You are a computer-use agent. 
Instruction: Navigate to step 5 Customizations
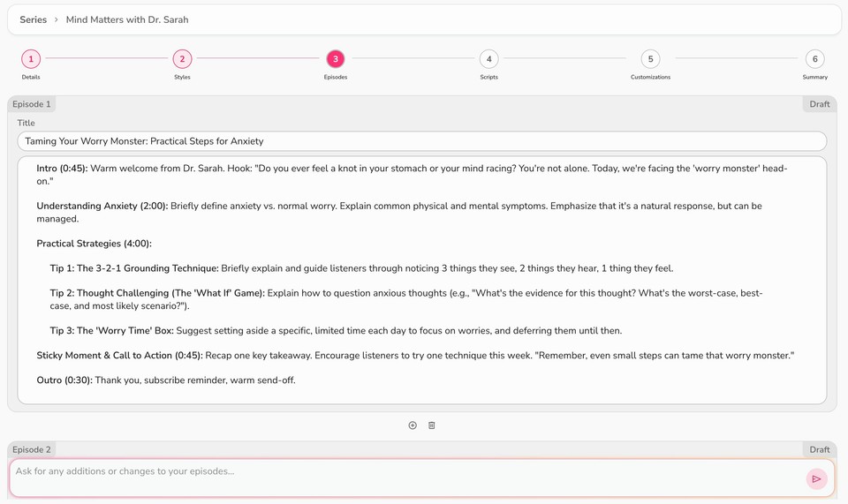pos(650,59)
